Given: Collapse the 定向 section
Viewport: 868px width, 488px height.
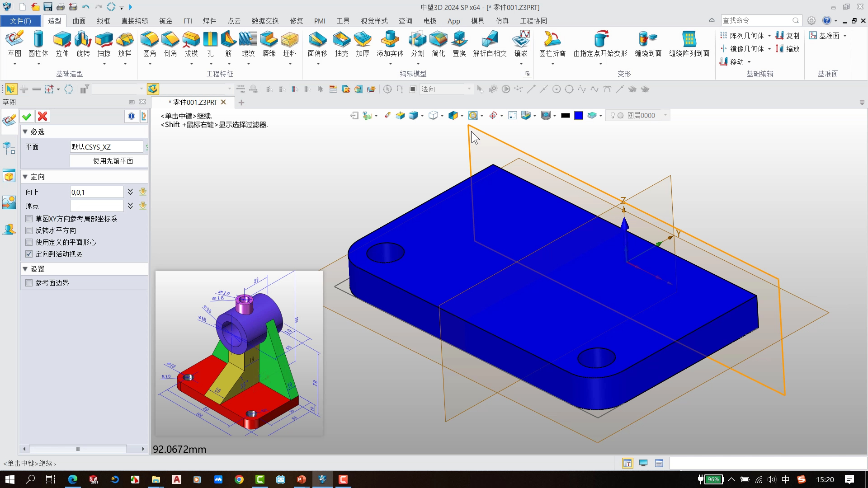Looking at the screenshot, I should [25, 177].
